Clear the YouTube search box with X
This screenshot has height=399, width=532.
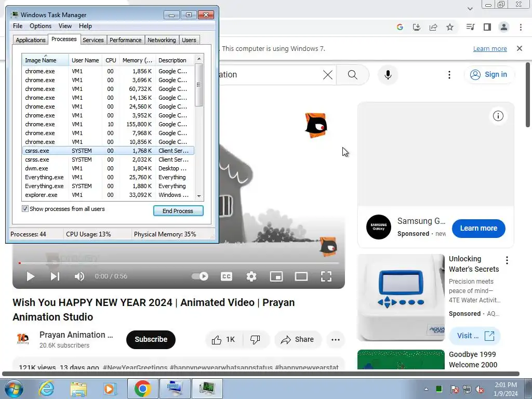[x=328, y=75]
